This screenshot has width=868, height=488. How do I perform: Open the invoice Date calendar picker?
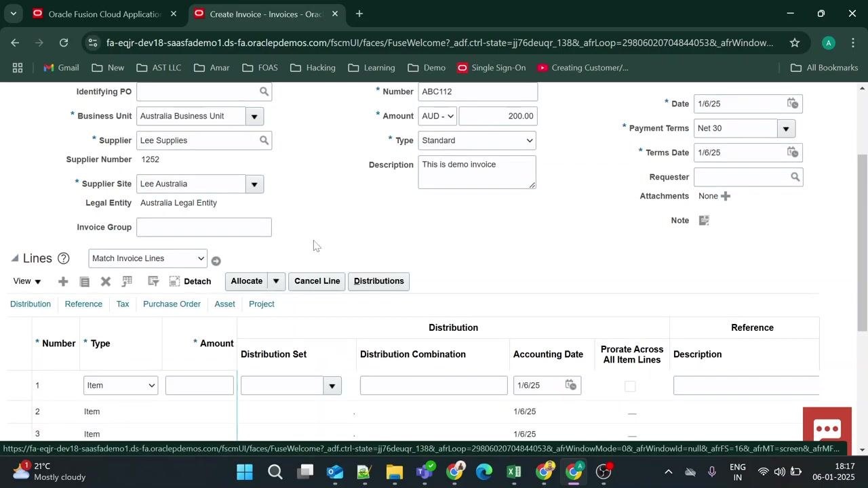pos(793,104)
